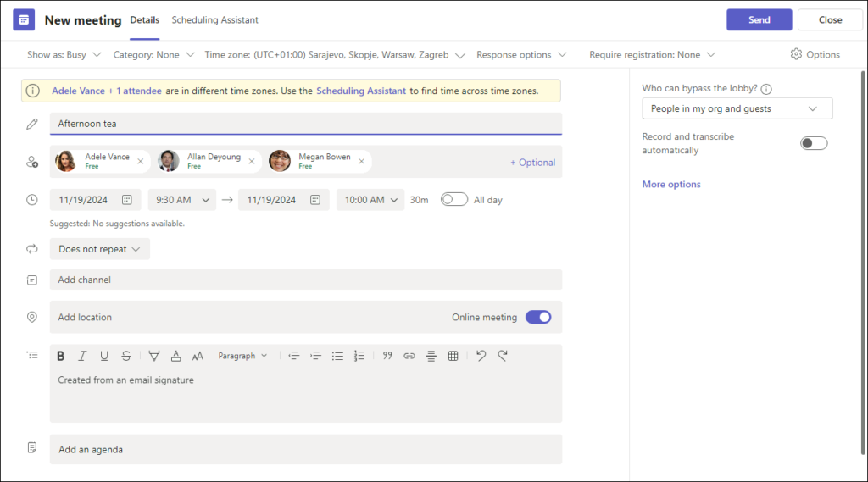
Task: Click the calendar app icon beside New meeting
Action: 24,20
